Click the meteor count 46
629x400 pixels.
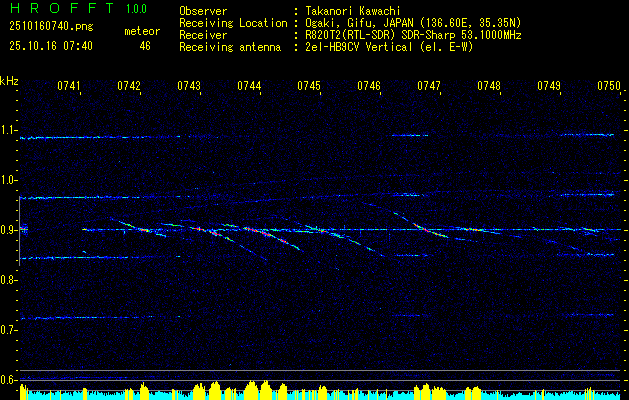tap(145, 46)
